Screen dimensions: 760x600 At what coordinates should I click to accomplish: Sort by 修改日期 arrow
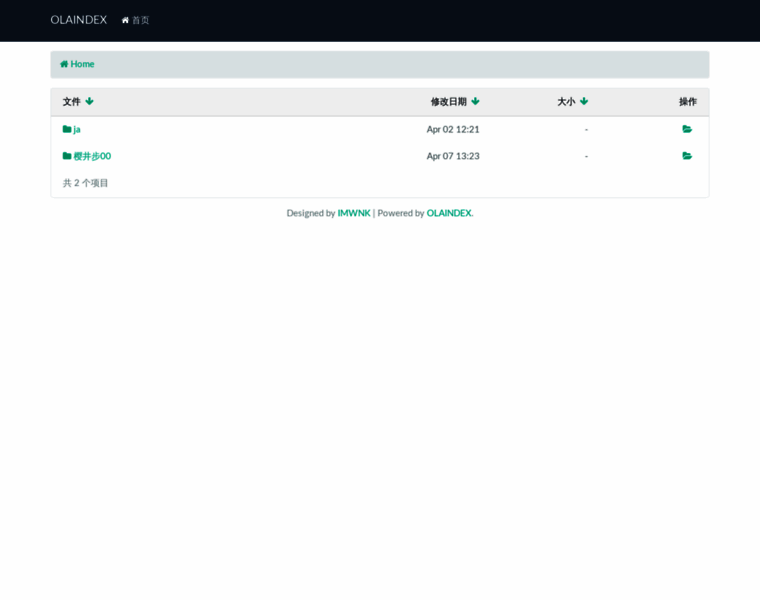475,101
